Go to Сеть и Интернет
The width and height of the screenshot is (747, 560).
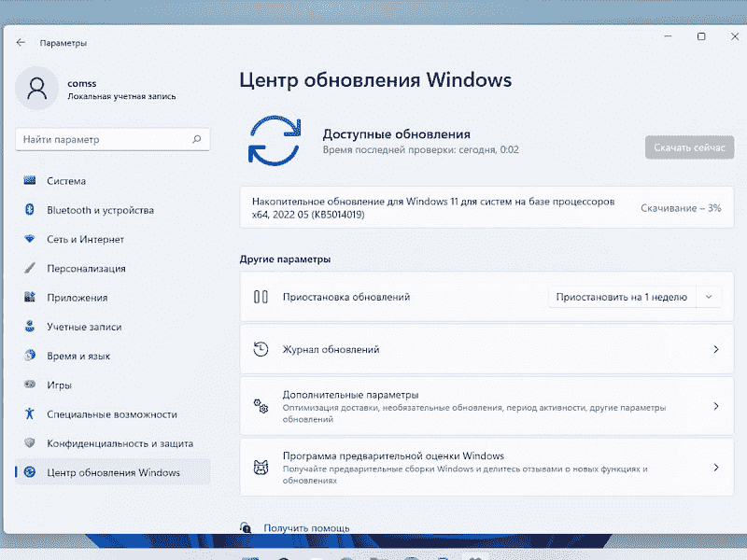click(x=112, y=239)
